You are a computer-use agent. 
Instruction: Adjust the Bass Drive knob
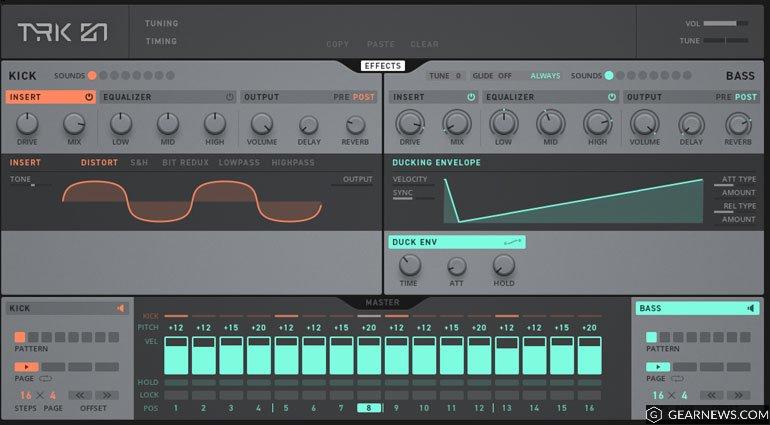[410, 123]
